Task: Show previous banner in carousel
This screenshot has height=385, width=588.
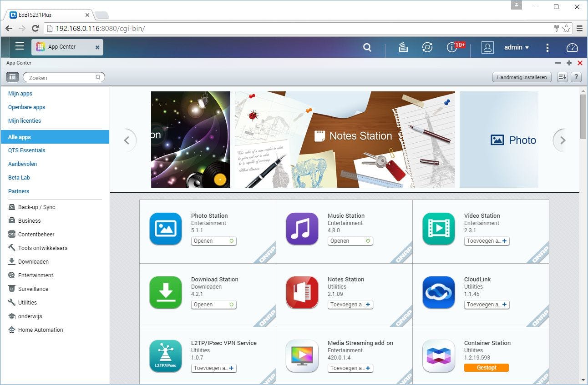Action: coord(127,140)
